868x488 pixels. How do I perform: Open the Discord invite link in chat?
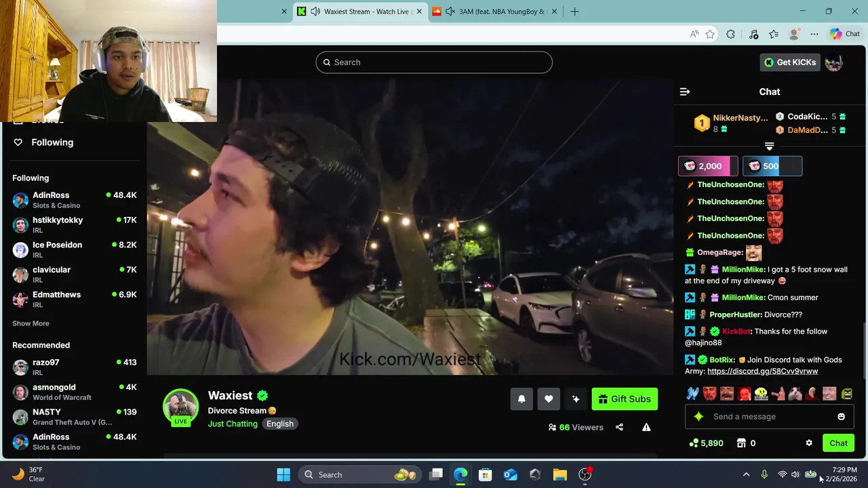tap(762, 371)
